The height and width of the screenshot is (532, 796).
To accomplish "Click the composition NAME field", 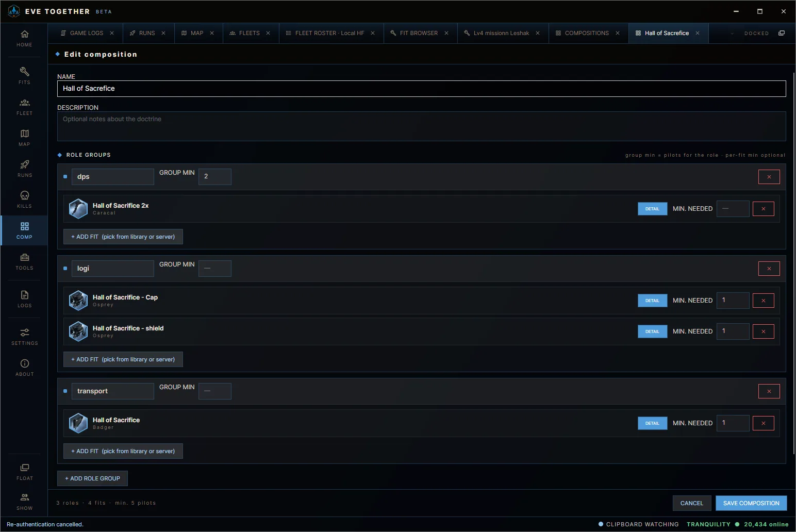I will pos(421,89).
